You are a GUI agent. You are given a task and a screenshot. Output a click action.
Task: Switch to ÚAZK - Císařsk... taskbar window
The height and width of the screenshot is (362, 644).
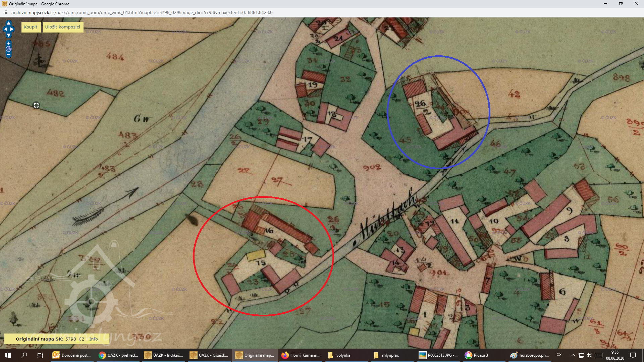[209, 355]
